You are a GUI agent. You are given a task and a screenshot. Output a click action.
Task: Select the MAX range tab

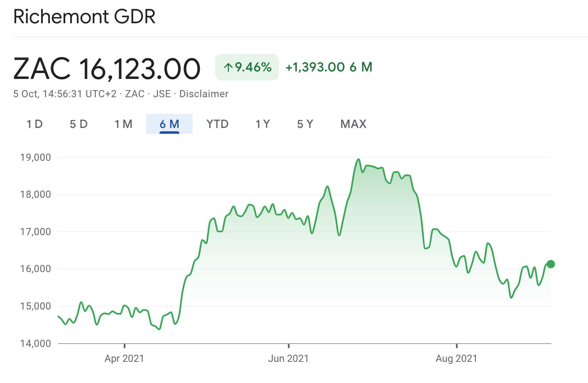tap(353, 124)
